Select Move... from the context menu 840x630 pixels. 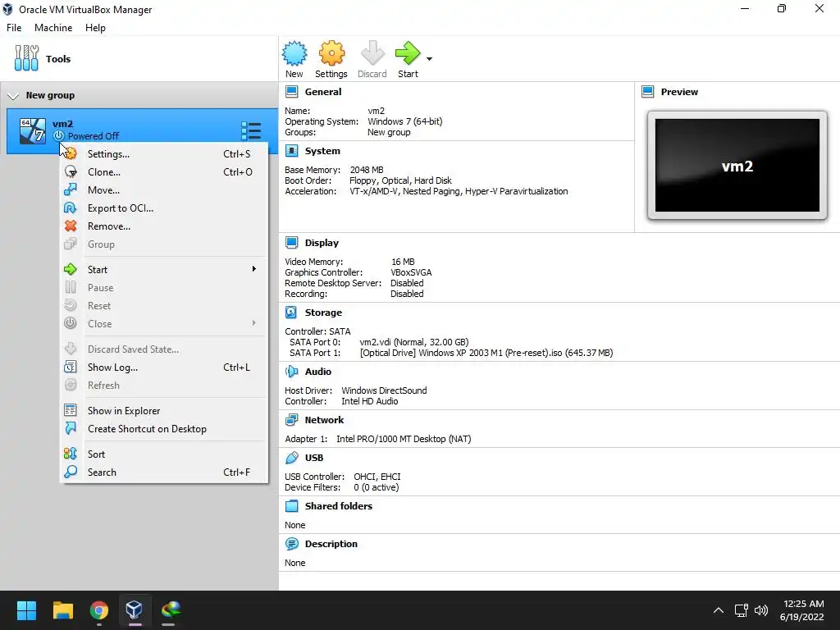click(164, 190)
